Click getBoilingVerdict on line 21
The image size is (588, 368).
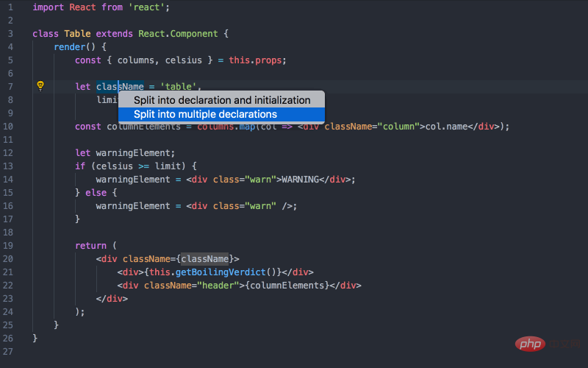pos(220,272)
